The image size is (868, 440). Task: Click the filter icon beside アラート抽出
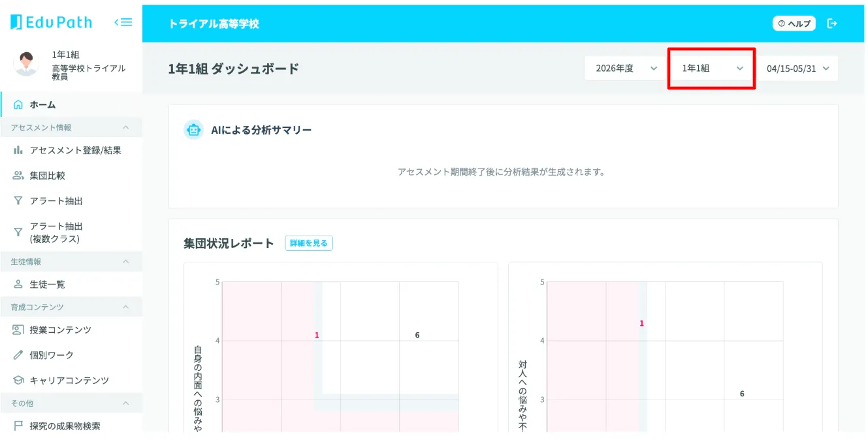(x=18, y=201)
